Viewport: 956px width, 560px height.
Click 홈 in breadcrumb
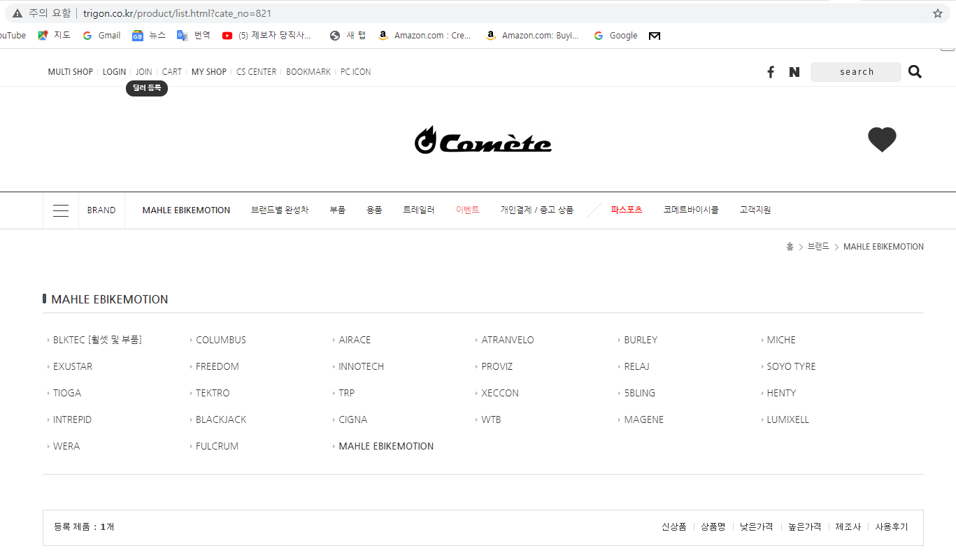click(790, 247)
